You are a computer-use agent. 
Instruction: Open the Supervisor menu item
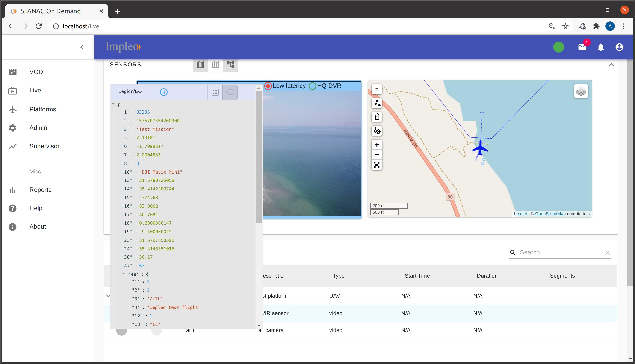(44, 146)
